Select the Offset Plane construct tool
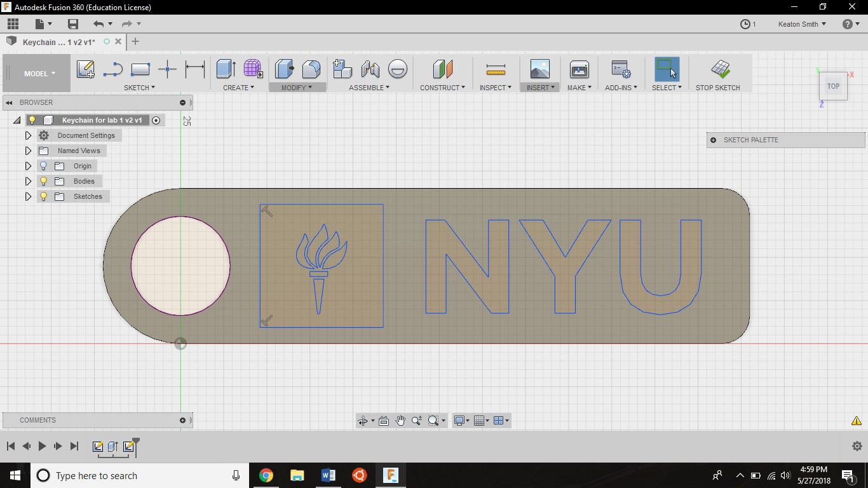This screenshot has width=868, height=488. 443,69
